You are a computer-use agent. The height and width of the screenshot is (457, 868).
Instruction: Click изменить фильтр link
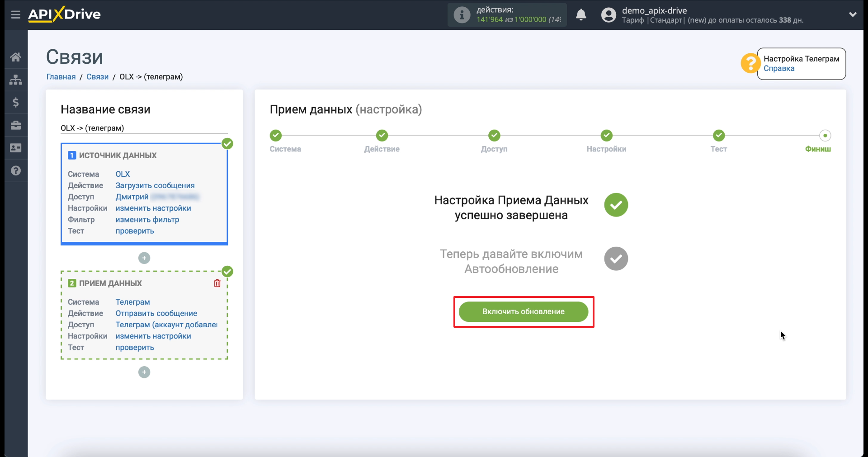(x=147, y=219)
